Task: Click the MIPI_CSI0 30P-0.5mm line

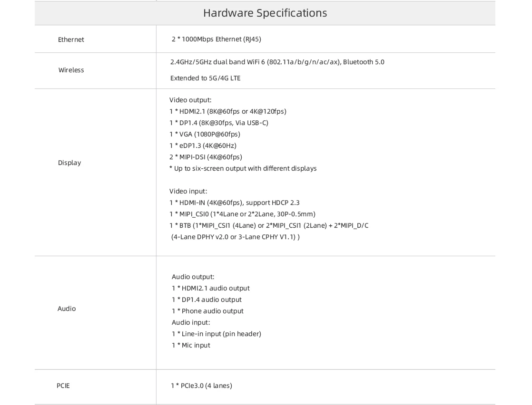Action: coord(242,214)
